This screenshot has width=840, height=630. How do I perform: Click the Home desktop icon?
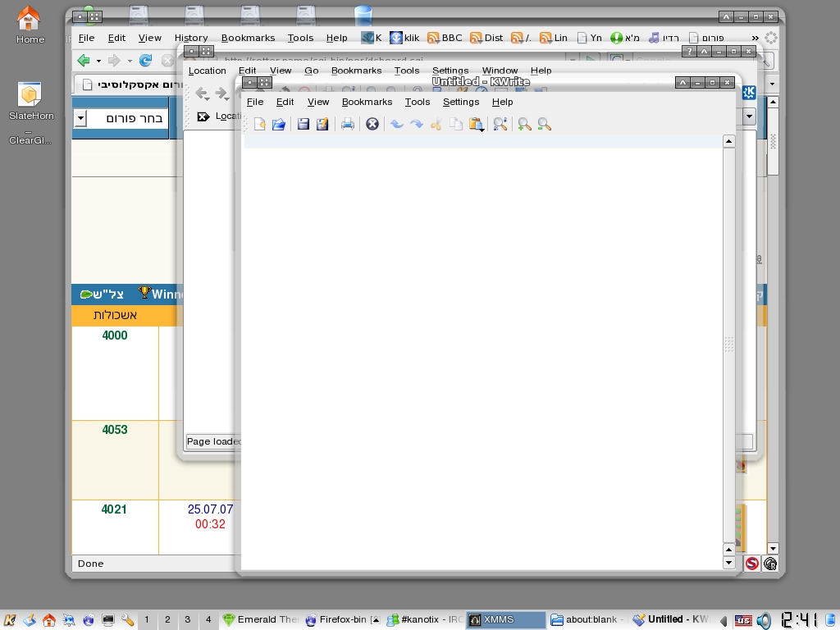click(x=30, y=25)
